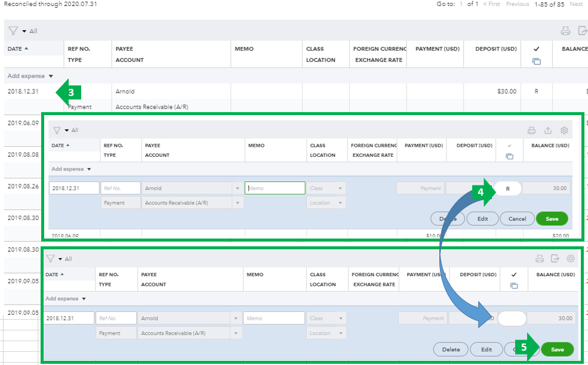Click Save button in bottom inset panel

pos(557,349)
